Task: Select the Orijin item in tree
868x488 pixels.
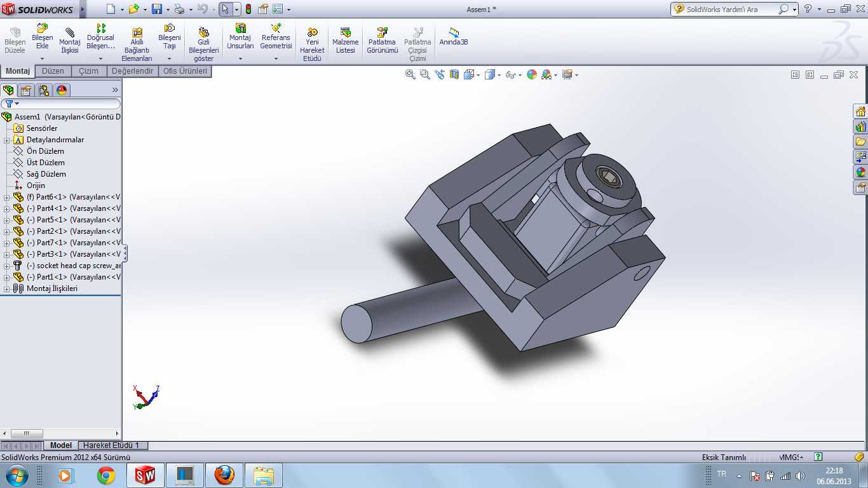Action: 36,186
